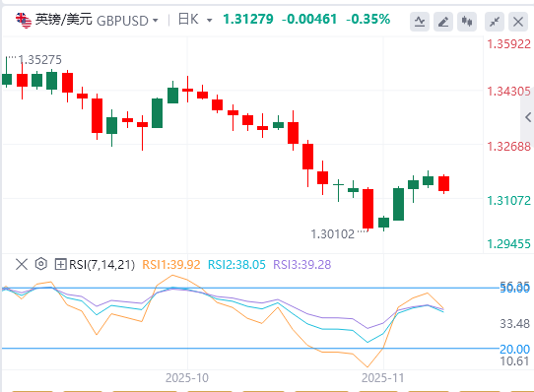Shrink the chart with the collapse arrows icon
This screenshot has width=534, height=392.
tap(495, 22)
